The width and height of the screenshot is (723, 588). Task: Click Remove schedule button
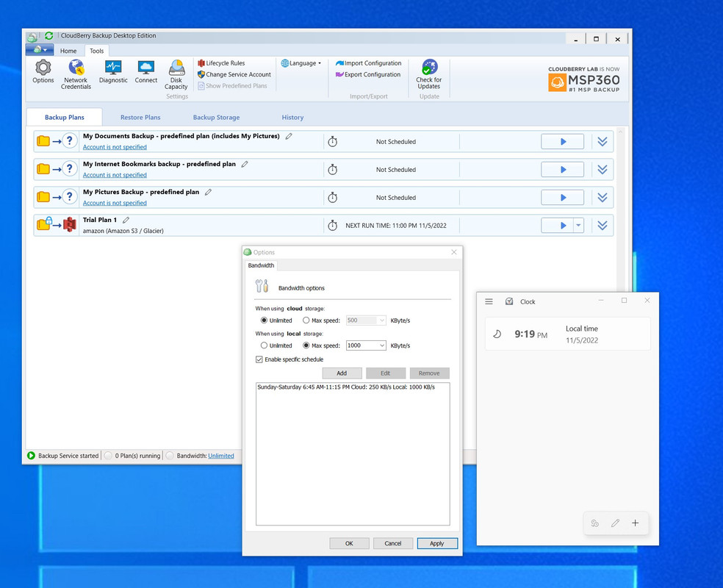pyautogui.click(x=429, y=373)
